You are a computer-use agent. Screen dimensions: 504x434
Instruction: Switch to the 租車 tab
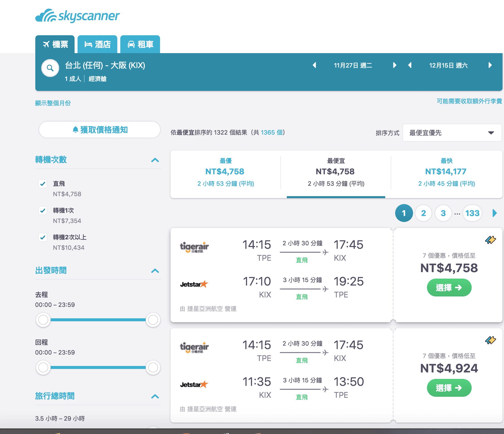(x=140, y=44)
